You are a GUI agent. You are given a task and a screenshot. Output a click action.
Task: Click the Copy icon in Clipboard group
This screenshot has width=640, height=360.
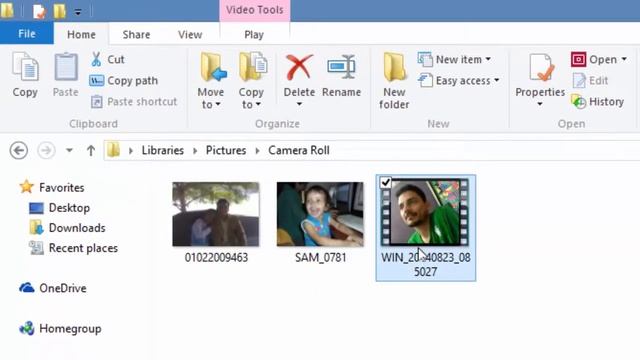(25, 67)
